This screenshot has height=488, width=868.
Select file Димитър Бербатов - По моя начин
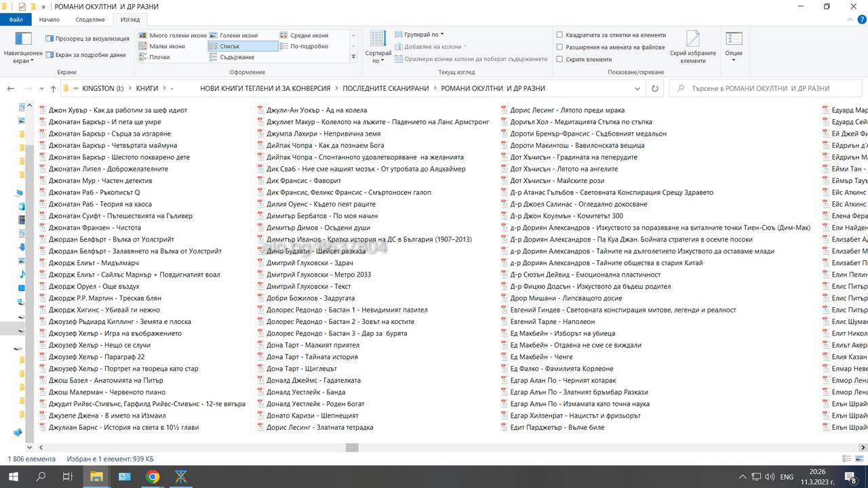pos(322,216)
